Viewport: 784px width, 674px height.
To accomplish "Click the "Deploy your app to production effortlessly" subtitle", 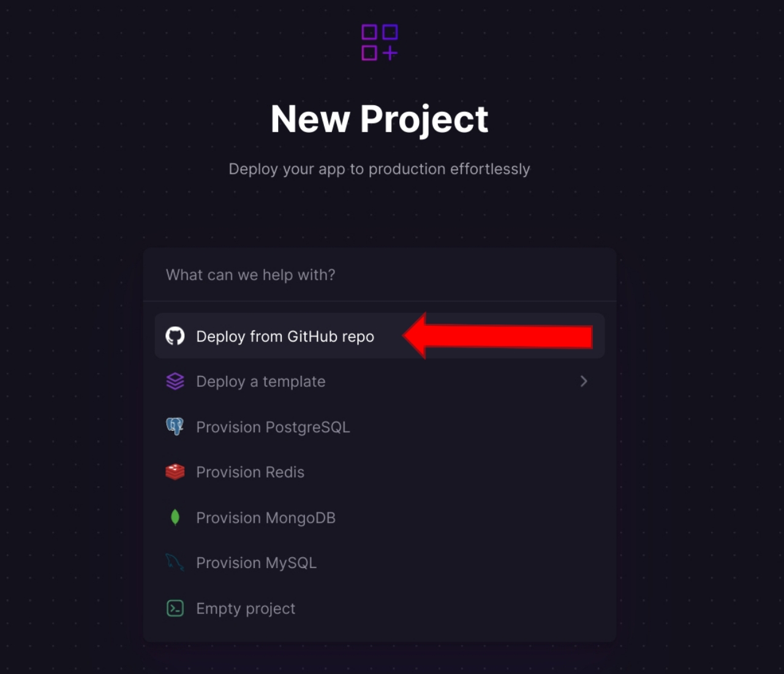I will [380, 169].
